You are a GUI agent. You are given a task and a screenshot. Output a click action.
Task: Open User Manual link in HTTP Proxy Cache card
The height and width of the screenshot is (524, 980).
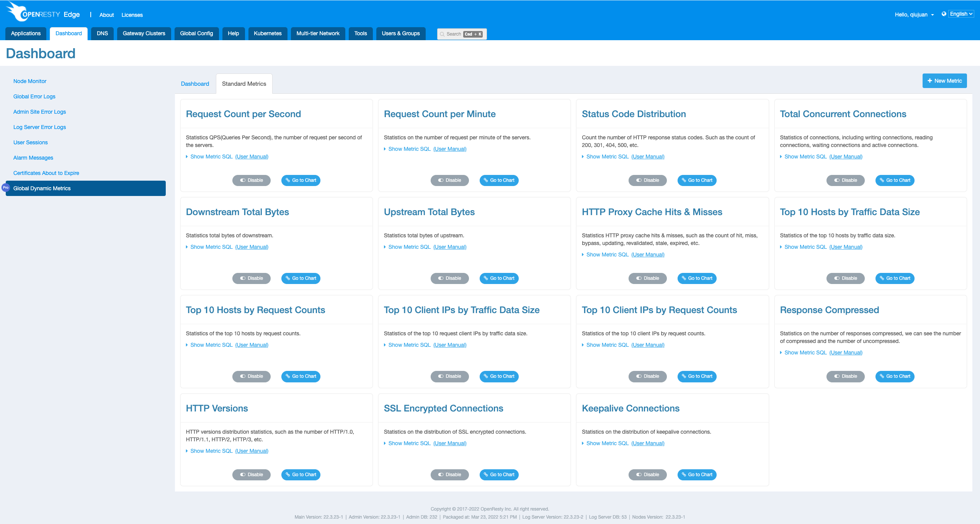(x=648, y=255)
